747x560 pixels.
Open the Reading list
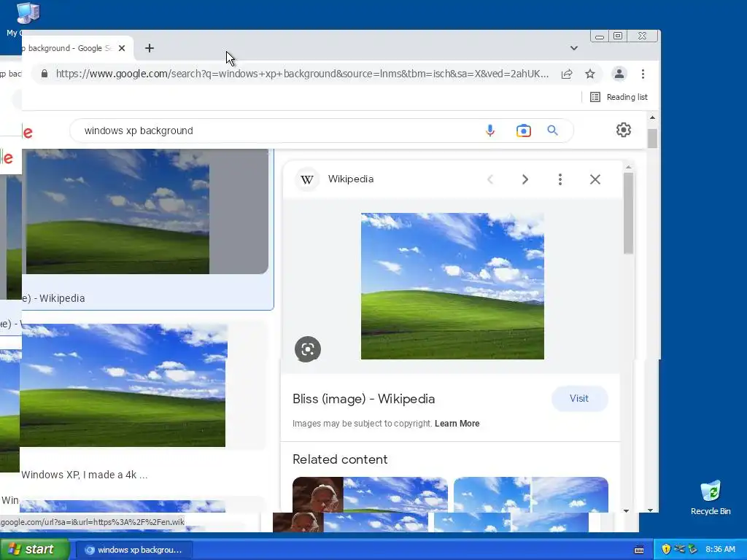(x=619, y=97)
